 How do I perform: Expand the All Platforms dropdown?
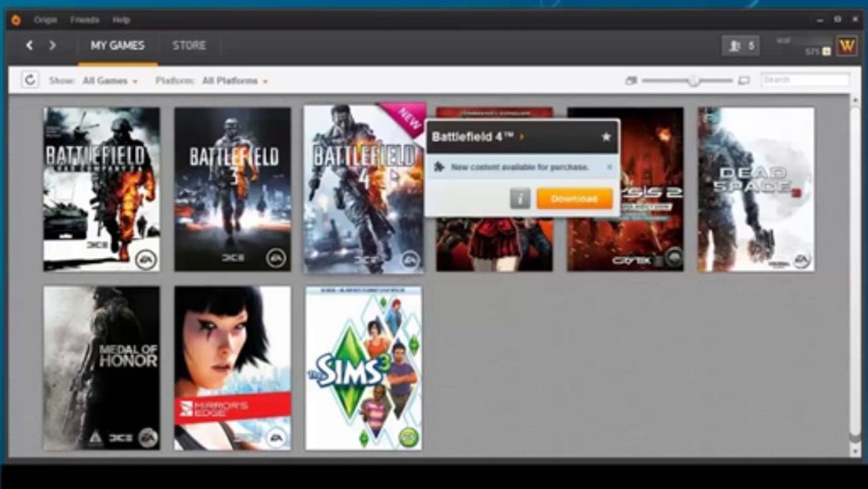(235, 81)
